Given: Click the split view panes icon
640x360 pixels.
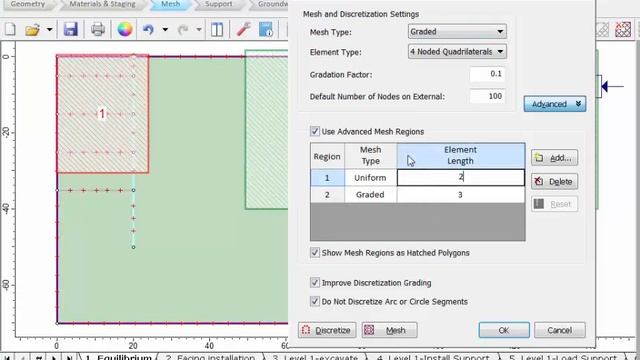Looking at the screenshot, I should coord(217,29).
